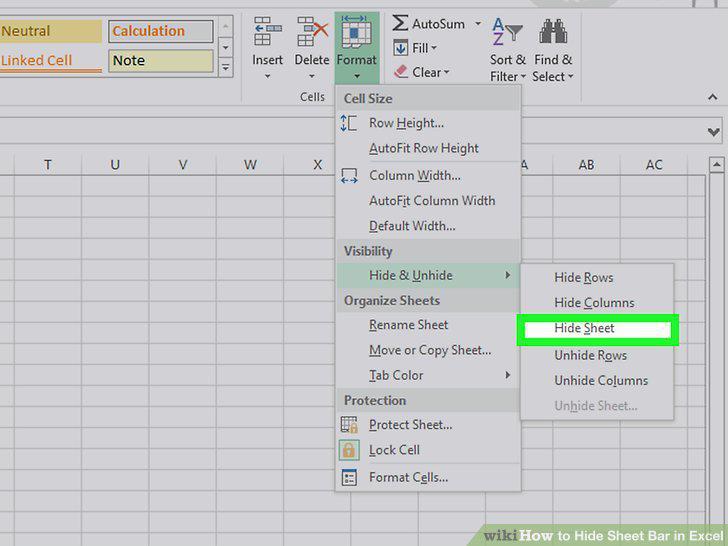Click Hide Sheet in submenu
The image size is (728, 546).
click(598, 330)
